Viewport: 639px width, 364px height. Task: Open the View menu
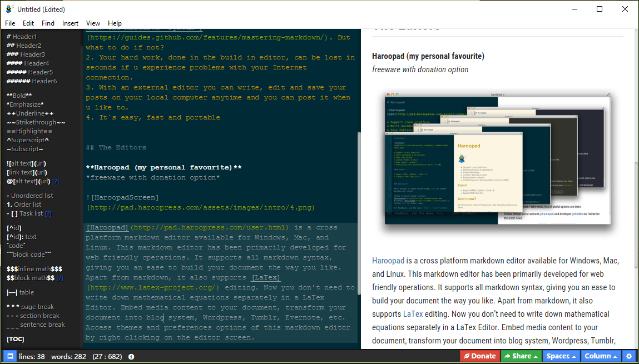click(x=93, y=23)
